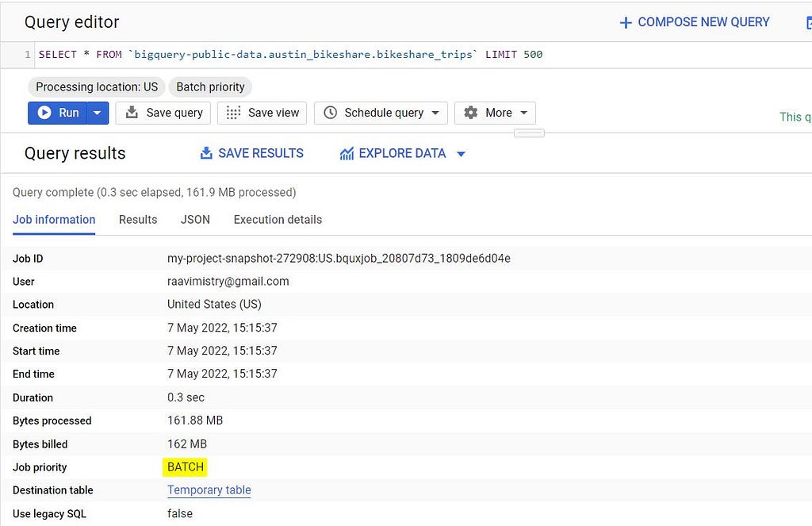Open the Temporary table link
812x526 pixels.
pos(209,490)
